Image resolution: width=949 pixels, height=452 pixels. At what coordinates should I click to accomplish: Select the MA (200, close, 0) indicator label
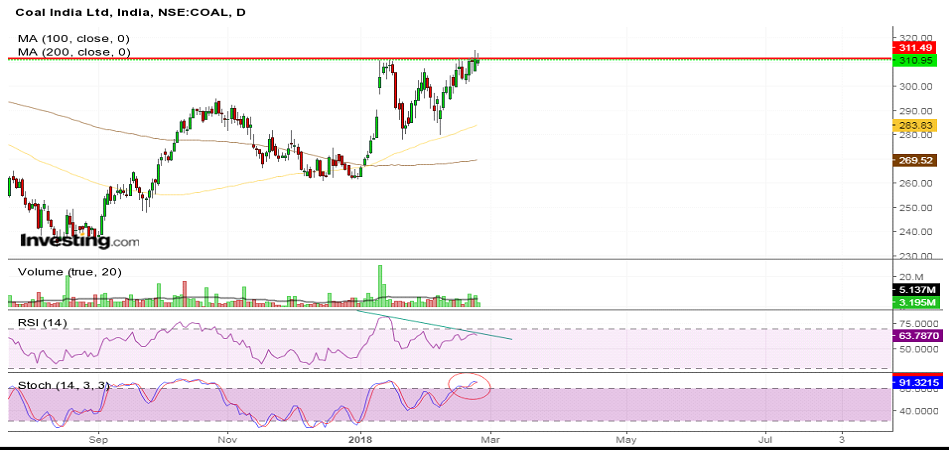click(74, 53)
